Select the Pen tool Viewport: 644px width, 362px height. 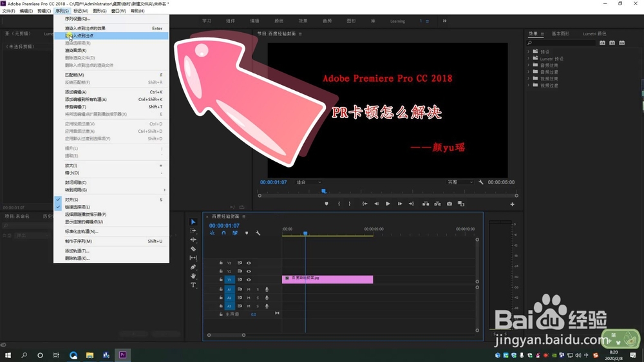pyautogui.click(x=193, y=267)
